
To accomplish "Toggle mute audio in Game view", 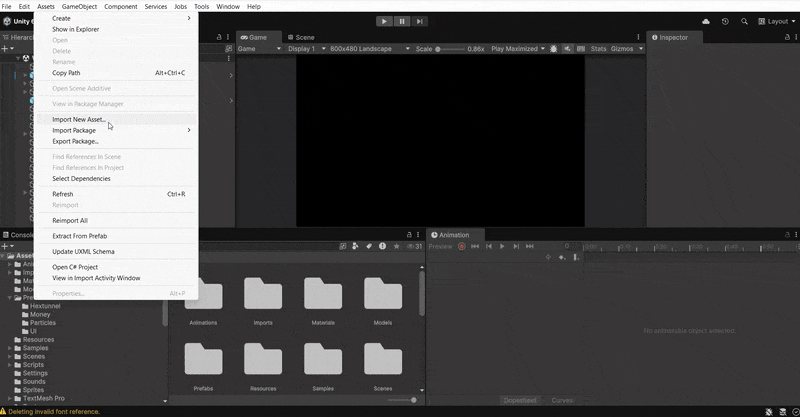I will [567, 48].
